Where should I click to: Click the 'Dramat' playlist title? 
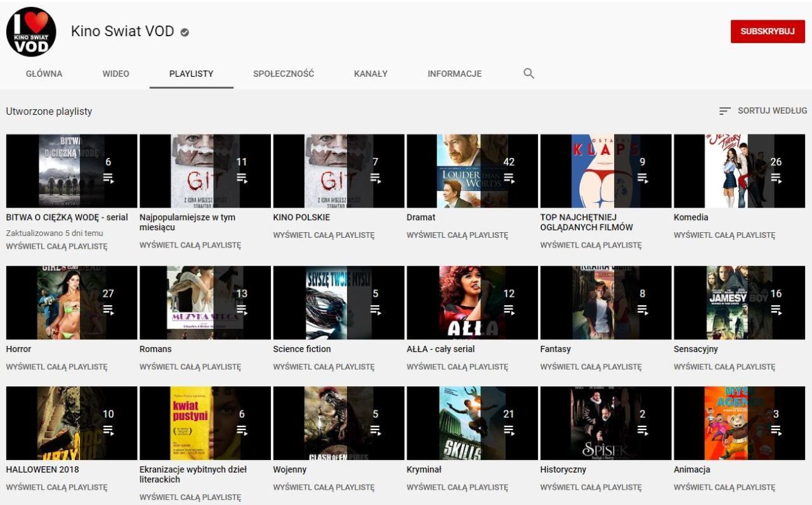coord(421,217)
